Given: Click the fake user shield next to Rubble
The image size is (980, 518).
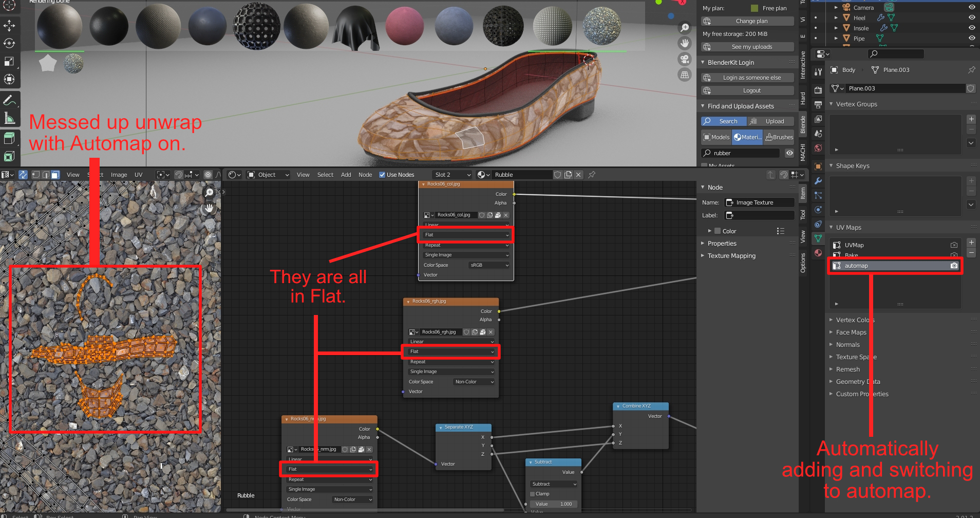Looking at the screenshot, I should 558,175.
